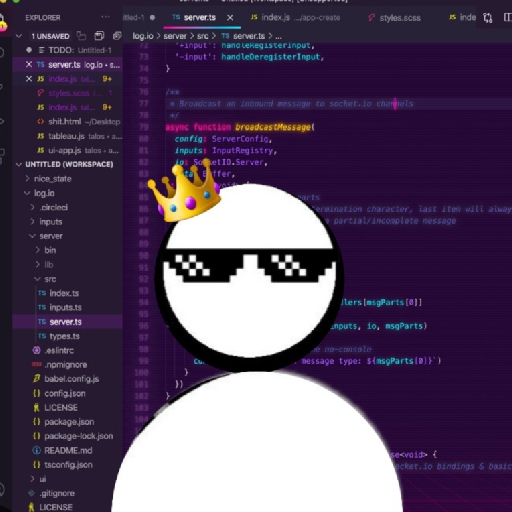Viewport: 512px width, 512px height.
Task: Open the .gitignore file
Action: pos(57,493)
